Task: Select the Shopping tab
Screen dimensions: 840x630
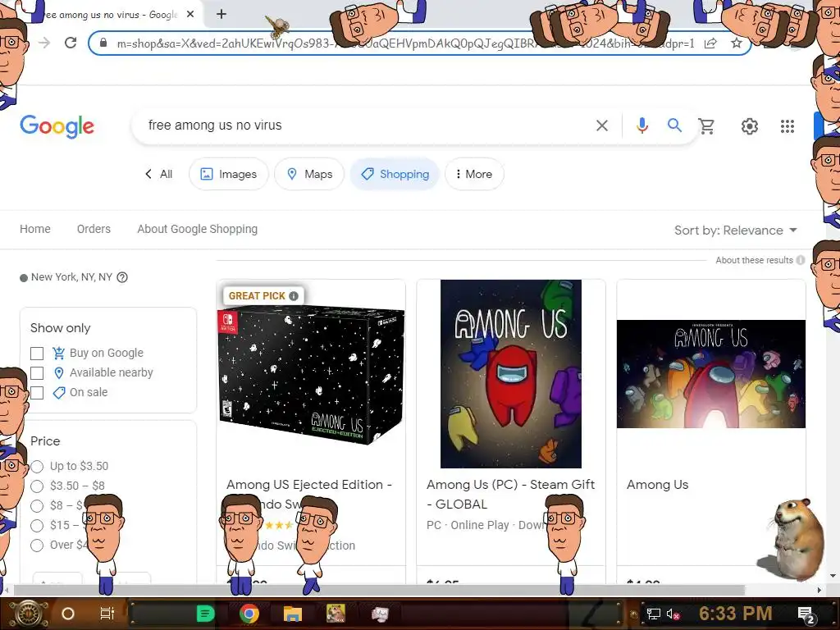Action: [395, 174]
